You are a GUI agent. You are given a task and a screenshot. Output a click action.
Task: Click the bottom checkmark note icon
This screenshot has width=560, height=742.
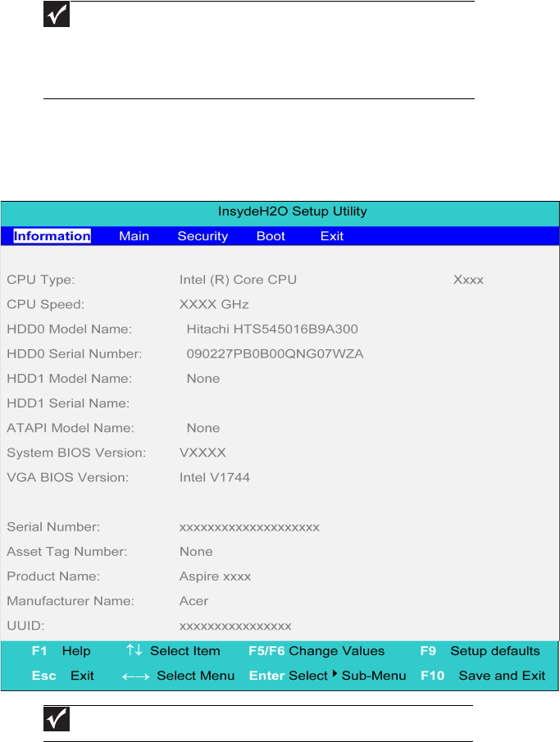click(x=57, y=719)
